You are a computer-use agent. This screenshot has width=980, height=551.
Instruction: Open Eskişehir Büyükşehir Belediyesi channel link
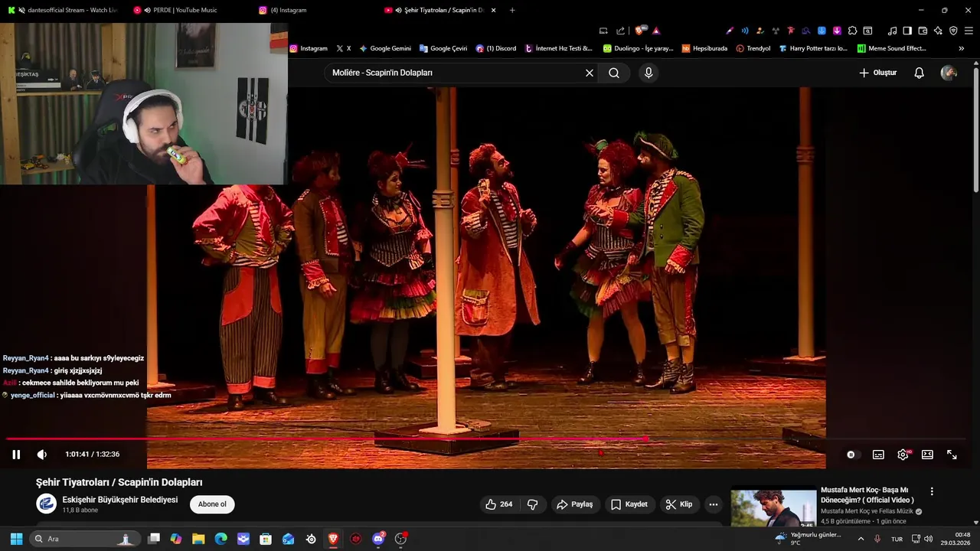pyautogui.click(x=120, y=500)
